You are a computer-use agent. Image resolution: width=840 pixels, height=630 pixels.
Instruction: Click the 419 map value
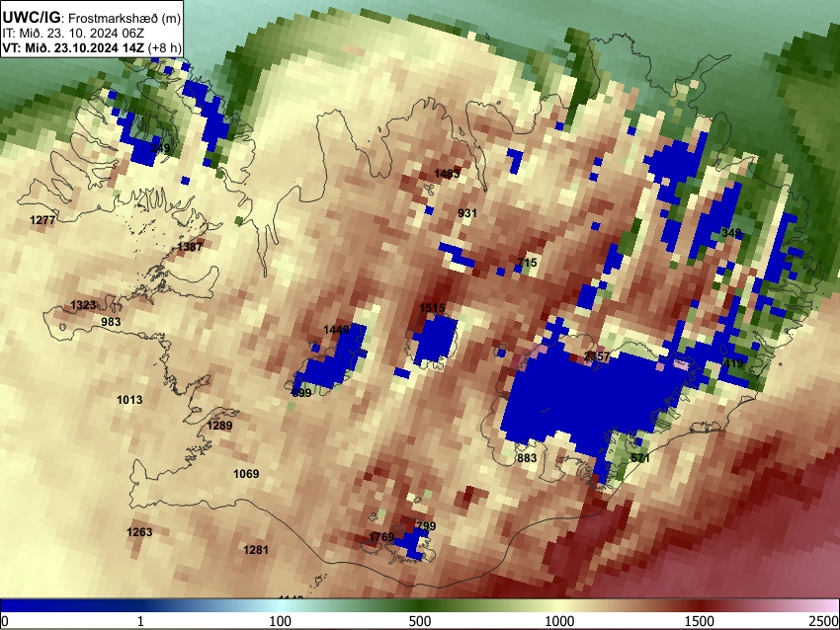coord(733,363)
